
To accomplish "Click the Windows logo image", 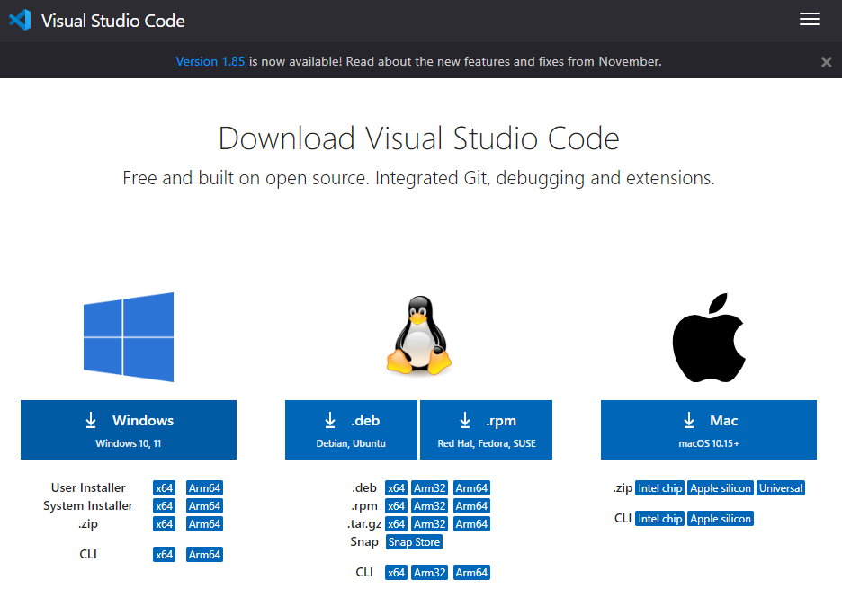I will click(x=129, y=337).
